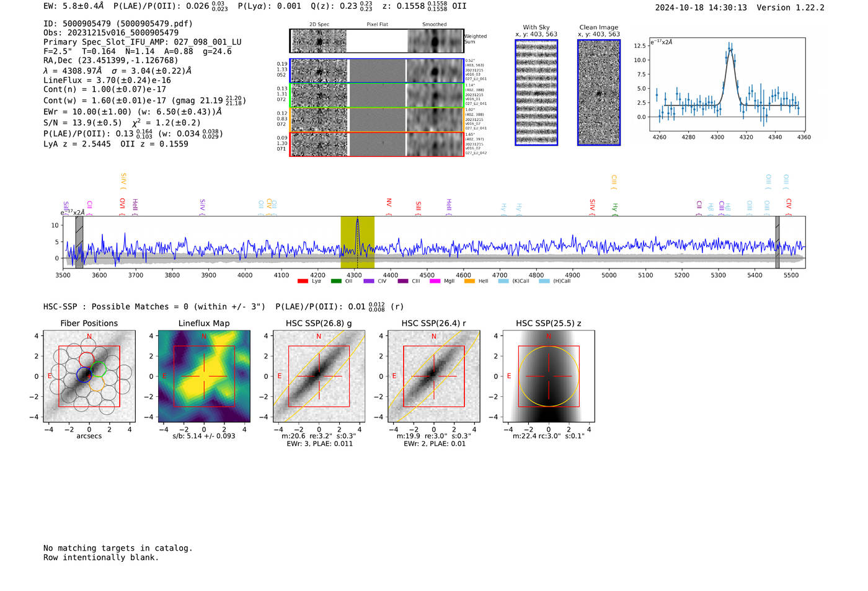
Task: Click the EWr = 10.00(±1.00) line
Action: click(133, 112)
